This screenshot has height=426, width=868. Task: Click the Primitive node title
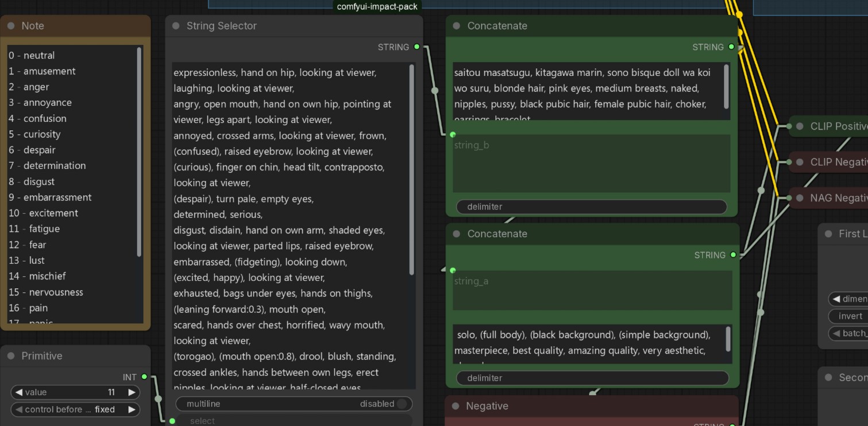(42, 356)
